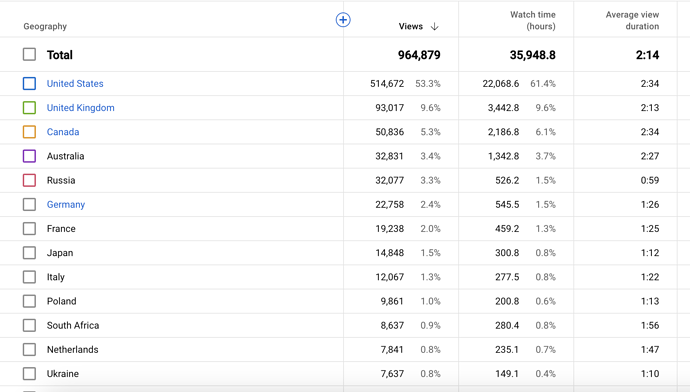This screenshot has height=392, width=690.
Task: Select the Germany row checkbox
Action: [x=29, y=205]
